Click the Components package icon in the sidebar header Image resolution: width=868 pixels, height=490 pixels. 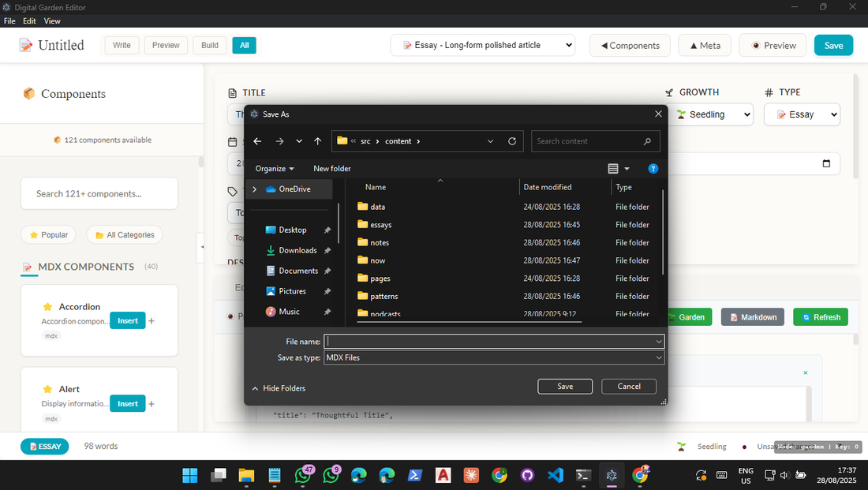(29, 94)
